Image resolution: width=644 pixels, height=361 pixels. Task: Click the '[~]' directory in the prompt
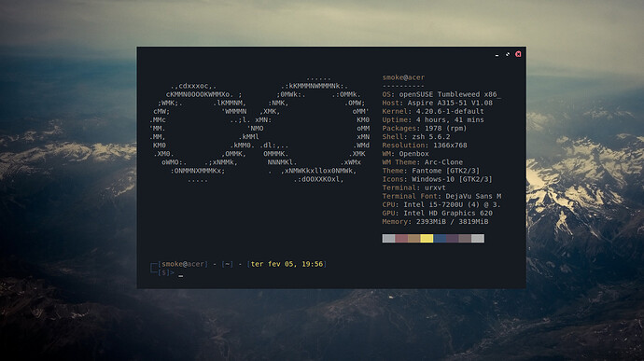(x=227, y=264)
